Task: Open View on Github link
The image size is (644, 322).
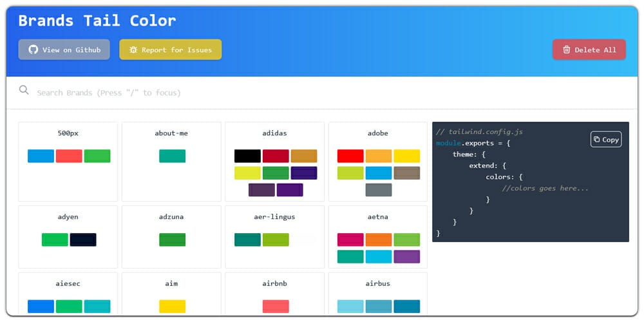Action: pos(64,50)
